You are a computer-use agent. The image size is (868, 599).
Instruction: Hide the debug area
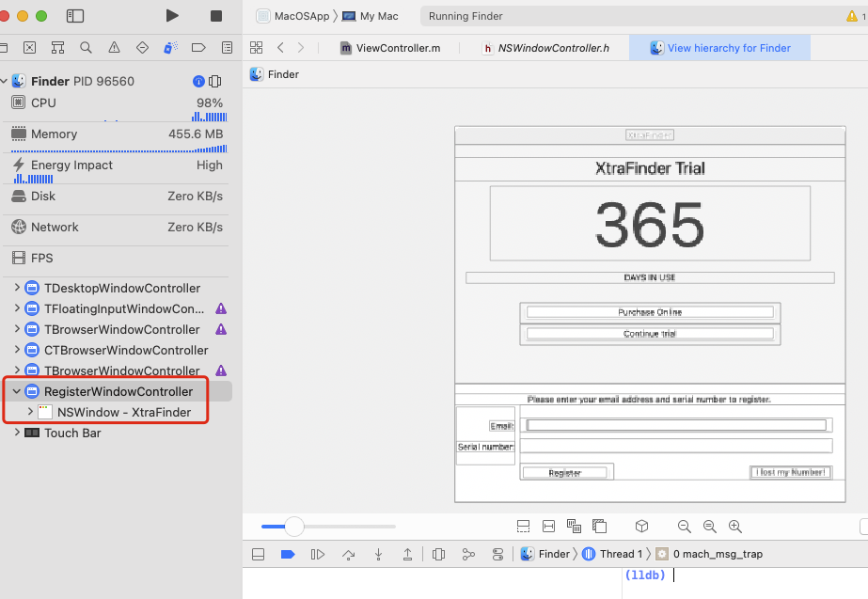coord(258,554)
